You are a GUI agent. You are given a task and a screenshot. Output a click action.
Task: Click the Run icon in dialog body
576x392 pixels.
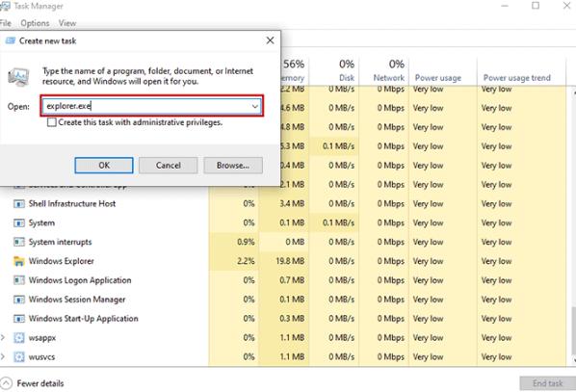point(18,77)
